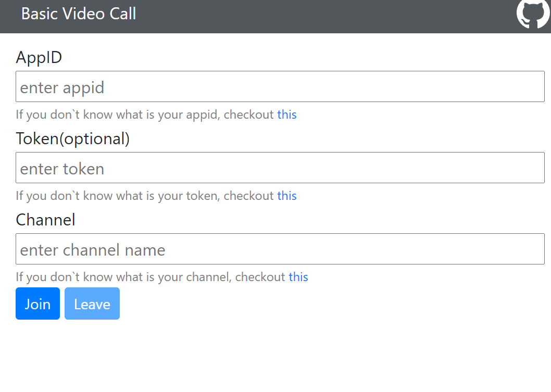The width and height of the screenshot is (551, 392).
Task: Open the token help link labeled 'this'
Action: pos(287,196)
